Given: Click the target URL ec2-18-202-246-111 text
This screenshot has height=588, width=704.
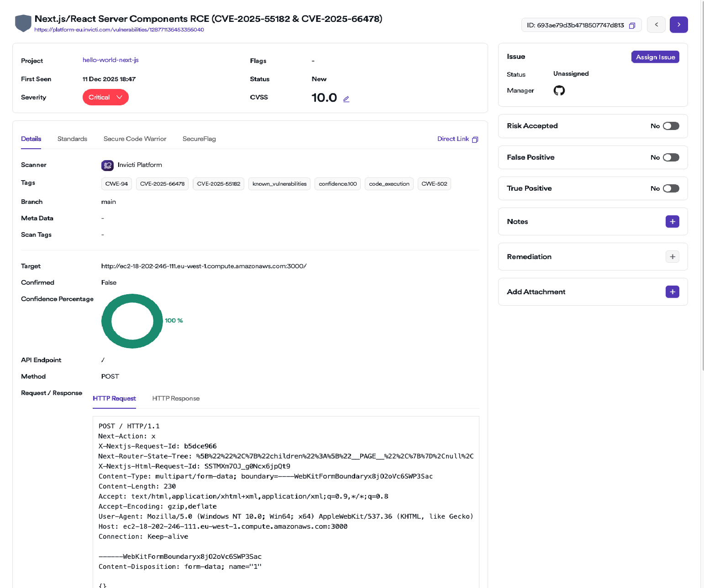Looking at the screenshot, I should [204, 266].
